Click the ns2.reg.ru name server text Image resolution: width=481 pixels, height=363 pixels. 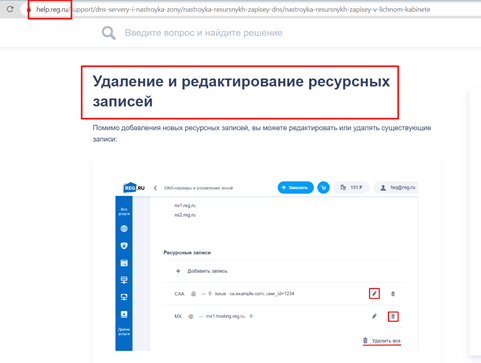click(x=185, y=215)
